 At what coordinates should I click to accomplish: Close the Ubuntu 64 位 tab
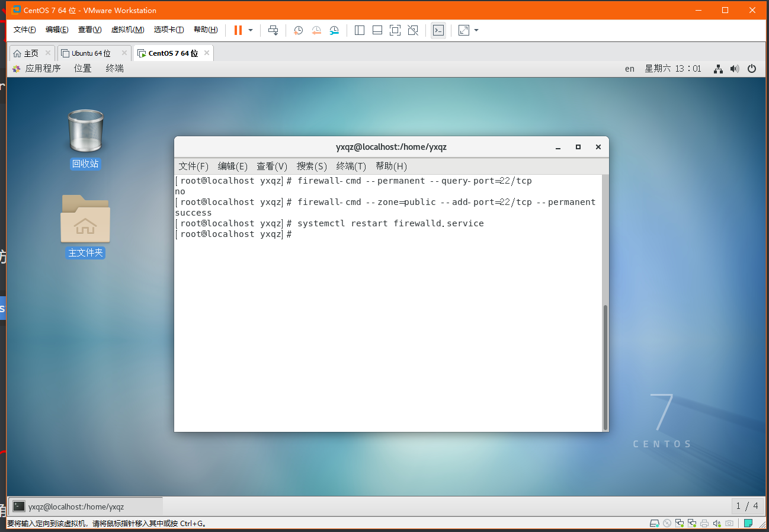(x=124, y=53)
